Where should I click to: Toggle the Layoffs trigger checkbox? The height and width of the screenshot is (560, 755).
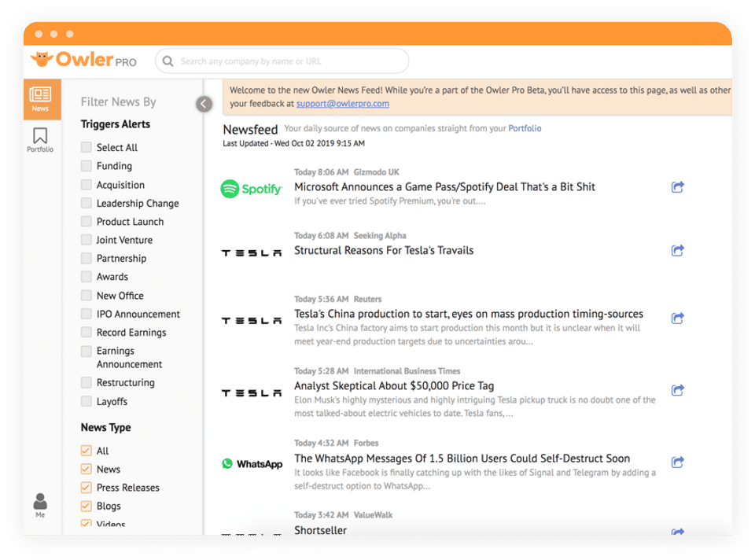click(x=87, y=401)
